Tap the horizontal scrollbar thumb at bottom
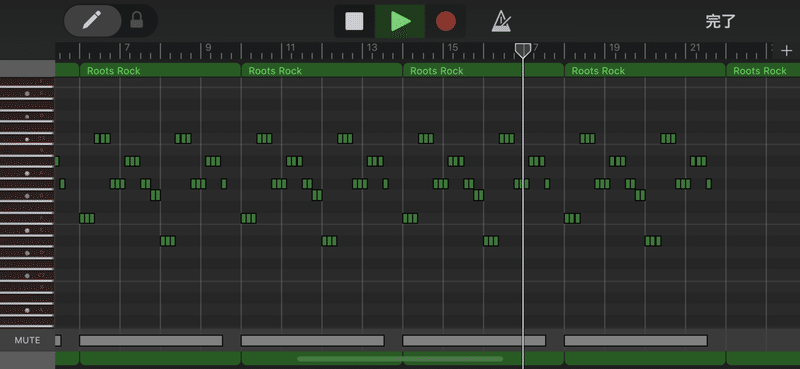The image size is (800, 369). (x=401, y=359)
